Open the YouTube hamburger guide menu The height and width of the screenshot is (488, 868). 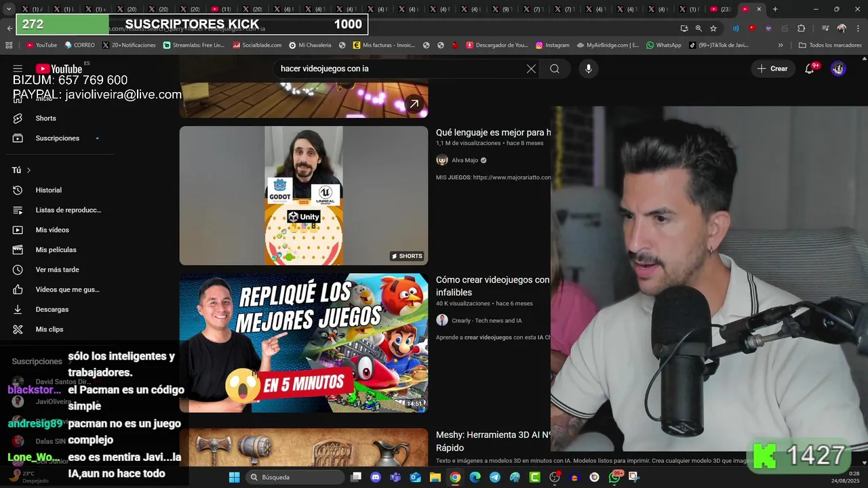coord(18,68)
